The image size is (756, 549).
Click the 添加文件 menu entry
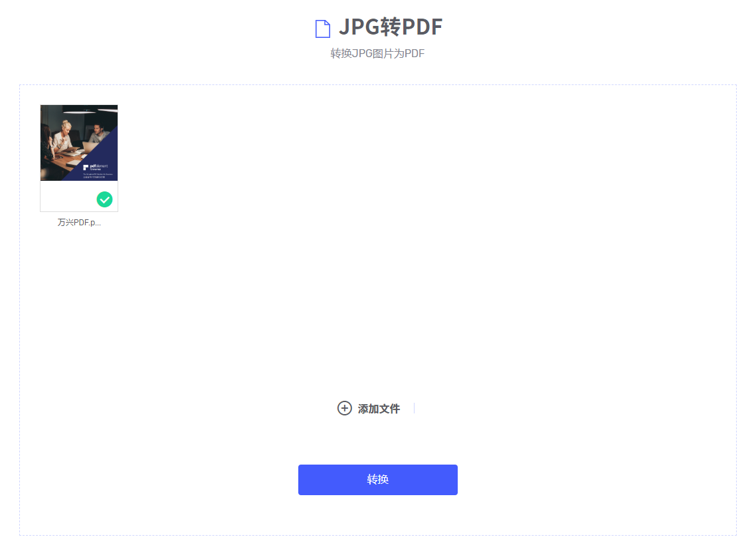[380, 408]
